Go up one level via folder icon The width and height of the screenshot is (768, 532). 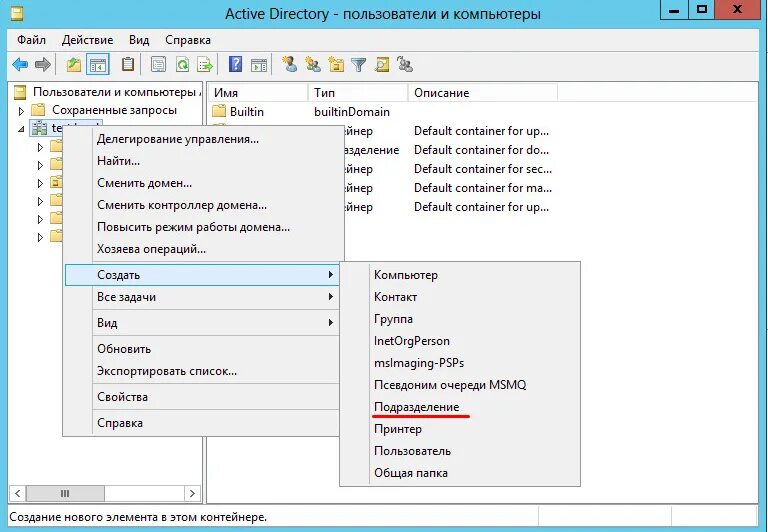pos(73,64)
